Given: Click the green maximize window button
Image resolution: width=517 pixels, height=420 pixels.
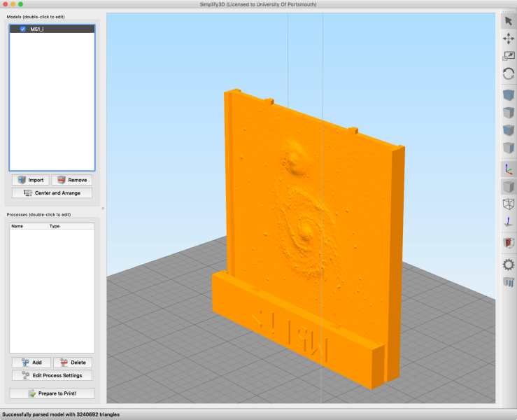Looking at the screenshot, I should click(20, 4).
